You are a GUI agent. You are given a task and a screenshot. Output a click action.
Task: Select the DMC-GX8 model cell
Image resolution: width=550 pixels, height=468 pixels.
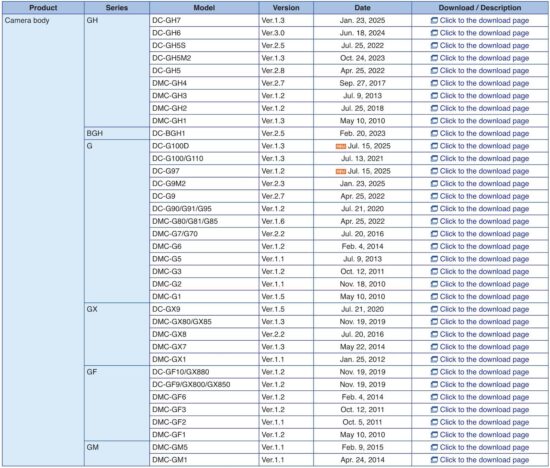pyautogui.click(x=204, y=334)
